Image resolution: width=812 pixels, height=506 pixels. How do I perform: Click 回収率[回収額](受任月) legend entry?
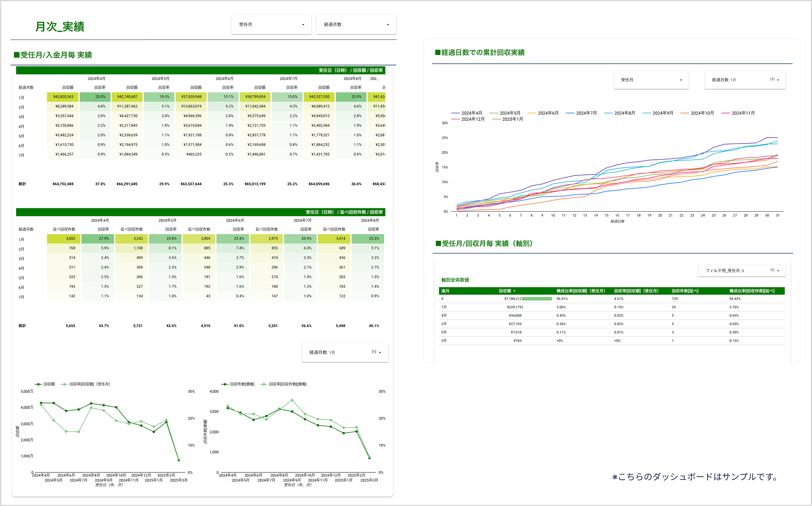coord(90,384)
